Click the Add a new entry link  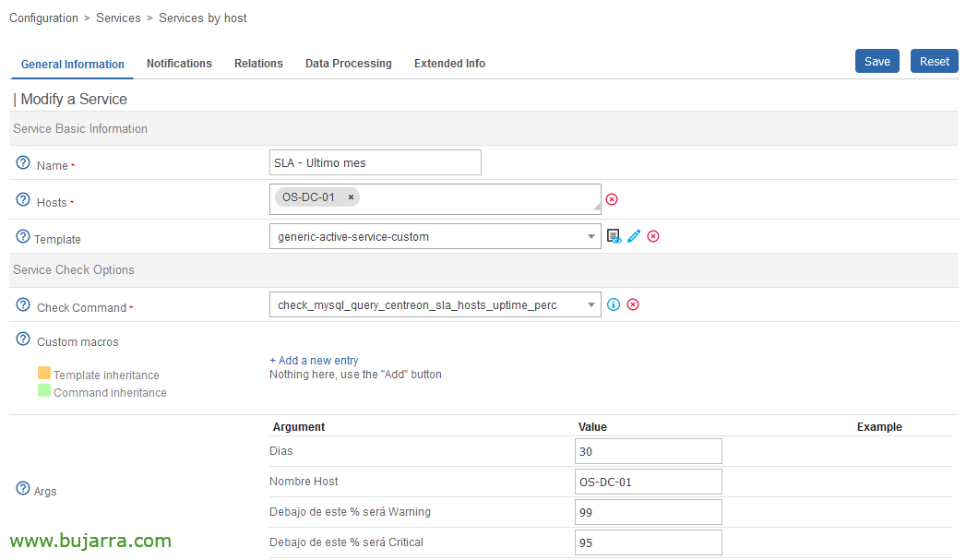pyautogui.click(x=314, y=361)
